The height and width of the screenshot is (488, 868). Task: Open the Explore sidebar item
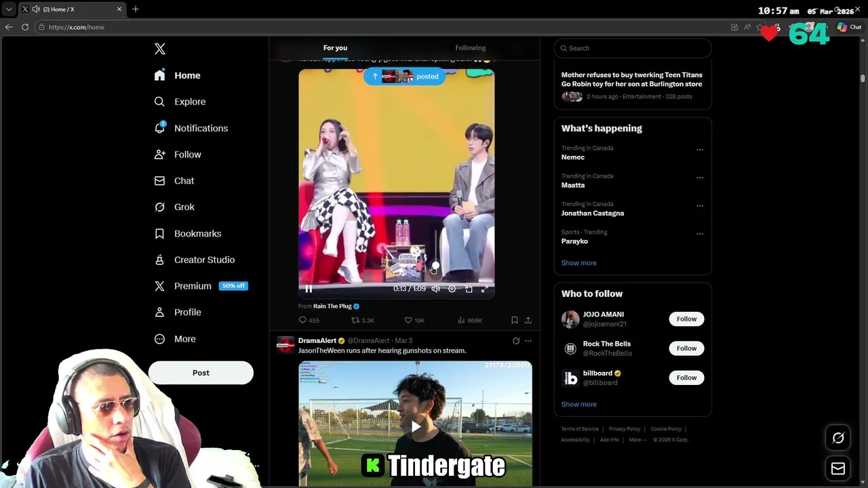click(x=180, y=102)
